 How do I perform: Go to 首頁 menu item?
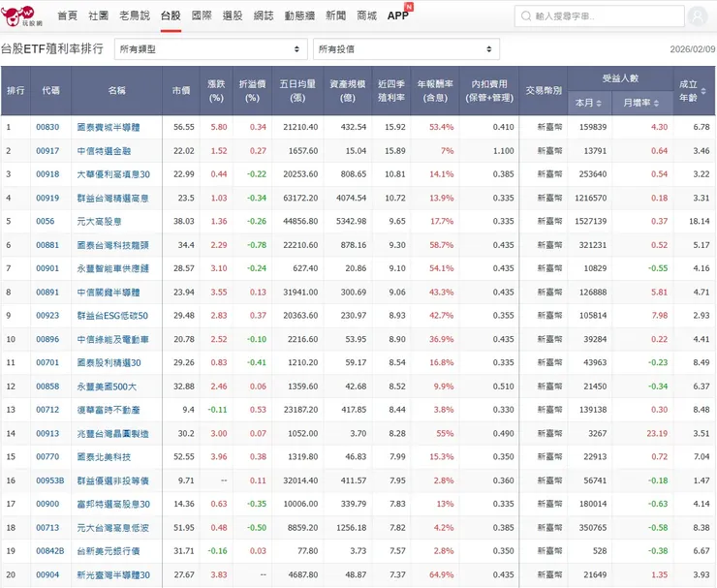tap(68, 16)
